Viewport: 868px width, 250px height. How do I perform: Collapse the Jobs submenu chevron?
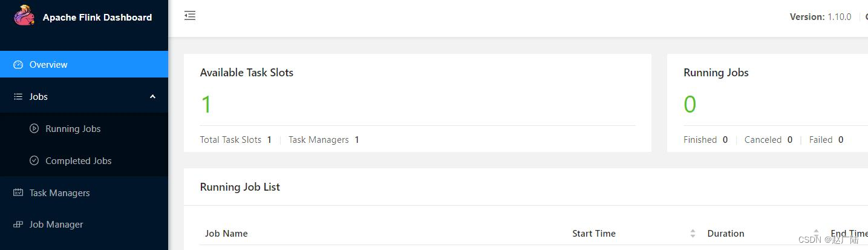pos(152,97)
